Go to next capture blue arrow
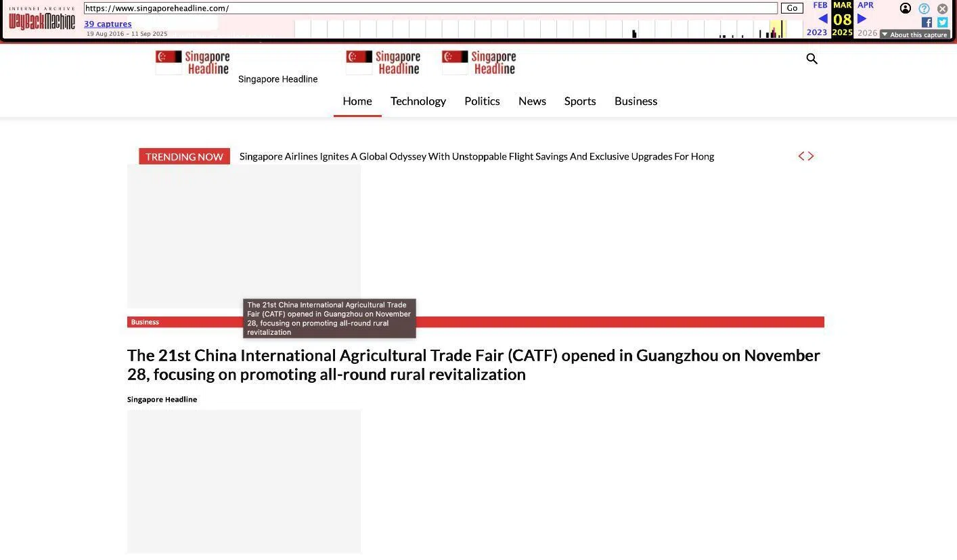This screenshot has height=560, width=957. click(x=862, y=19)
